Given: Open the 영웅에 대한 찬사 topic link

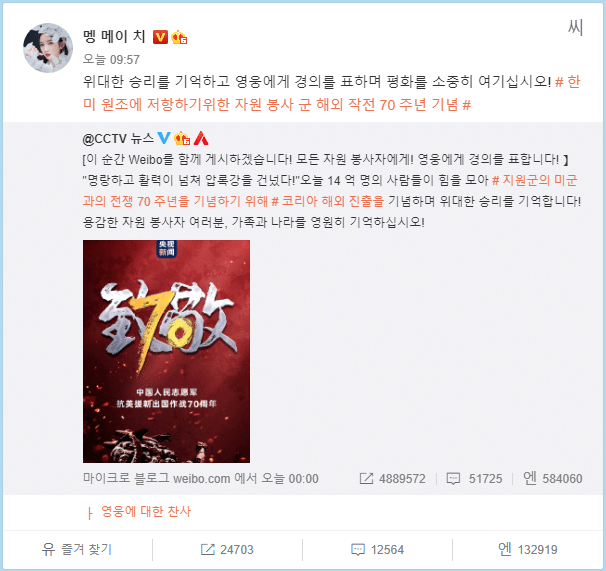Looking at the screenshot, I should click(x=146, y=511).
